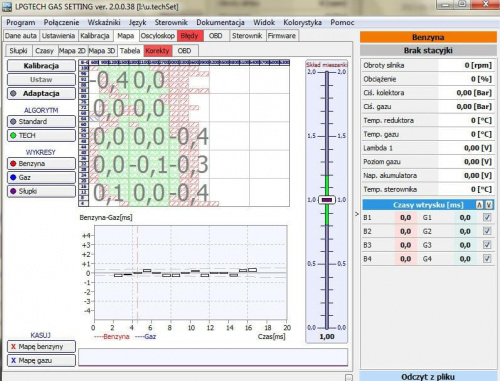Click the Adaptacja button

click(41, 93)
